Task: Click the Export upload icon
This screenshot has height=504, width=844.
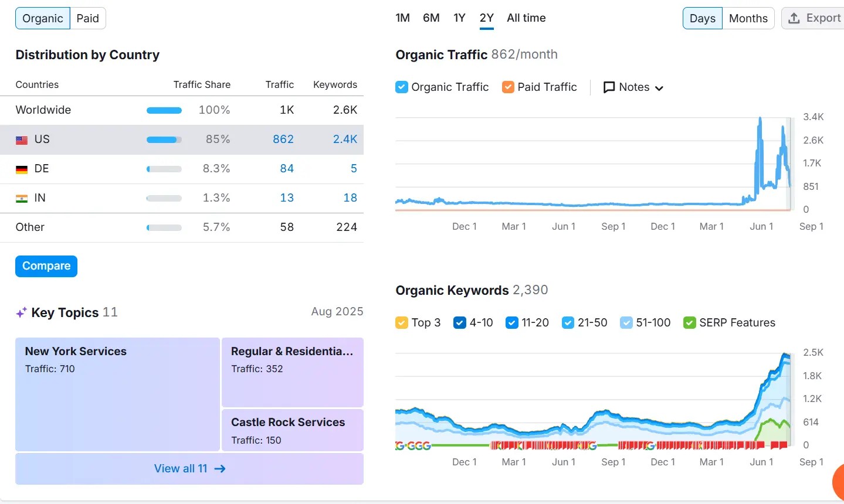Action: pos(794,18)
